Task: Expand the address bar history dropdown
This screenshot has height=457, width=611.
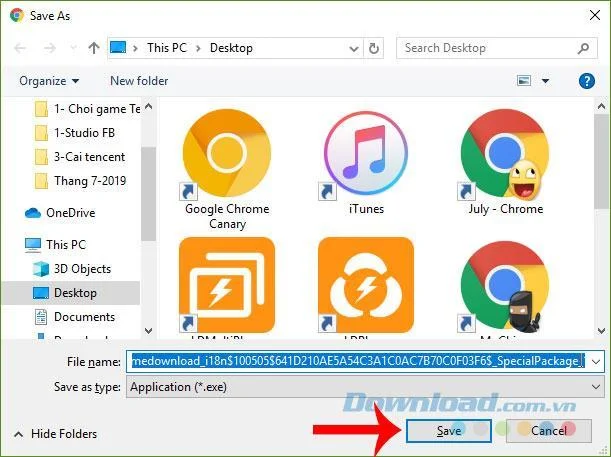Action: tap(354, 49)
